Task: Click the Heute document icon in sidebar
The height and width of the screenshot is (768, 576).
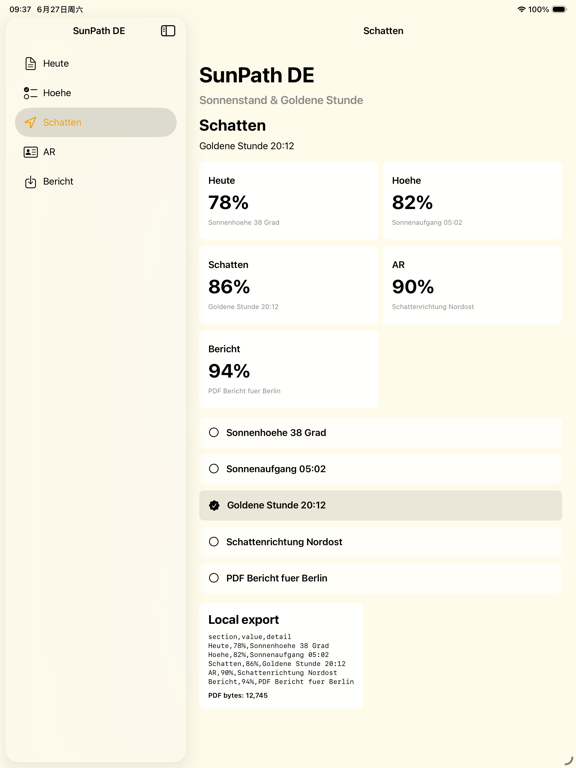Action: click(30, 64)
